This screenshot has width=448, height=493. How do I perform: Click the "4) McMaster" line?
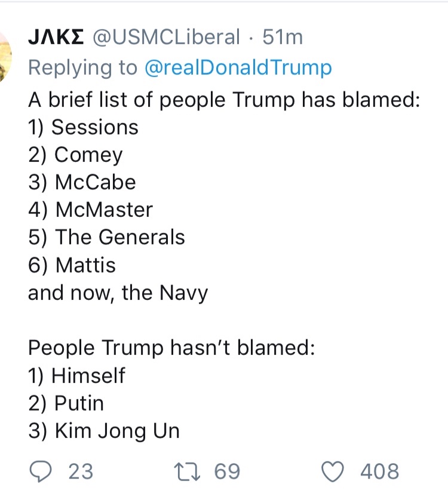[90, 210]
